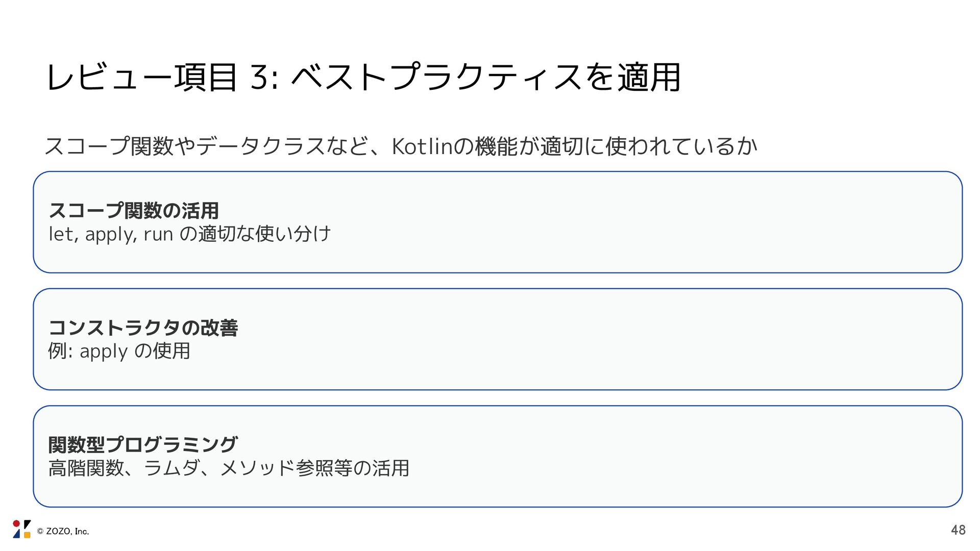This screenshot has height=551, width=980.
Task: Click the word 適用 ending the title
Action: [x=649, y=78]
